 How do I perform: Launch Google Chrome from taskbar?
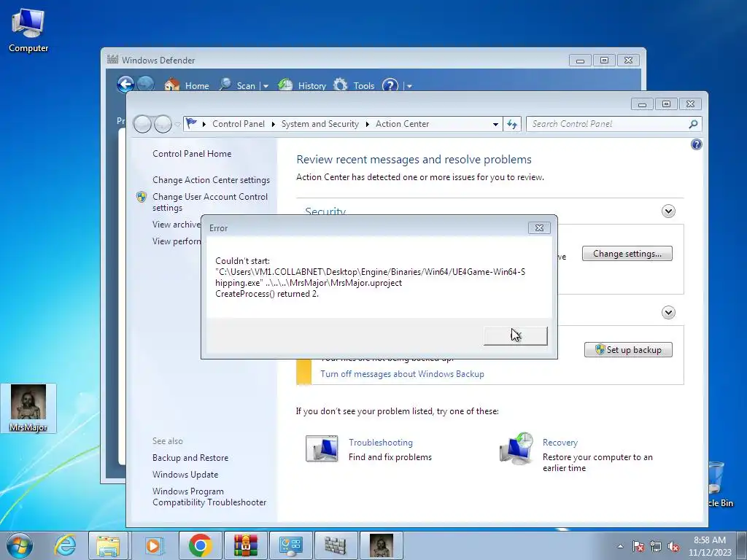pyautogui.click(x=200, y=545)
